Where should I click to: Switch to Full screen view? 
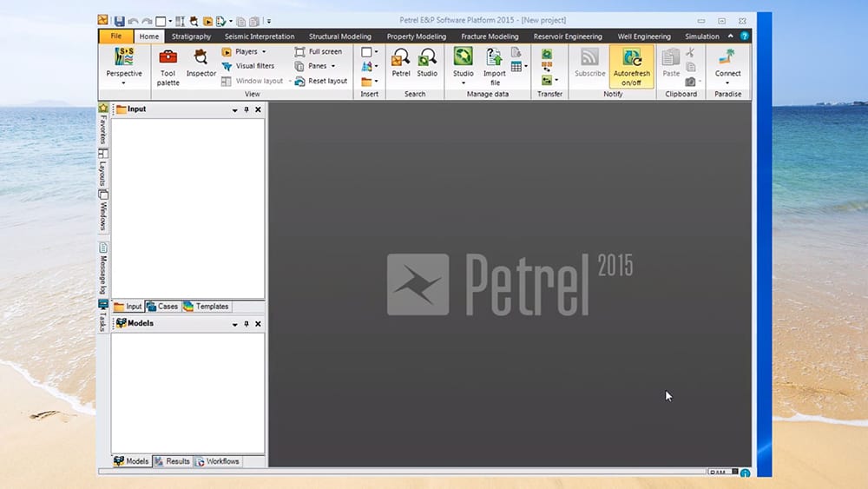coord(319,51)
